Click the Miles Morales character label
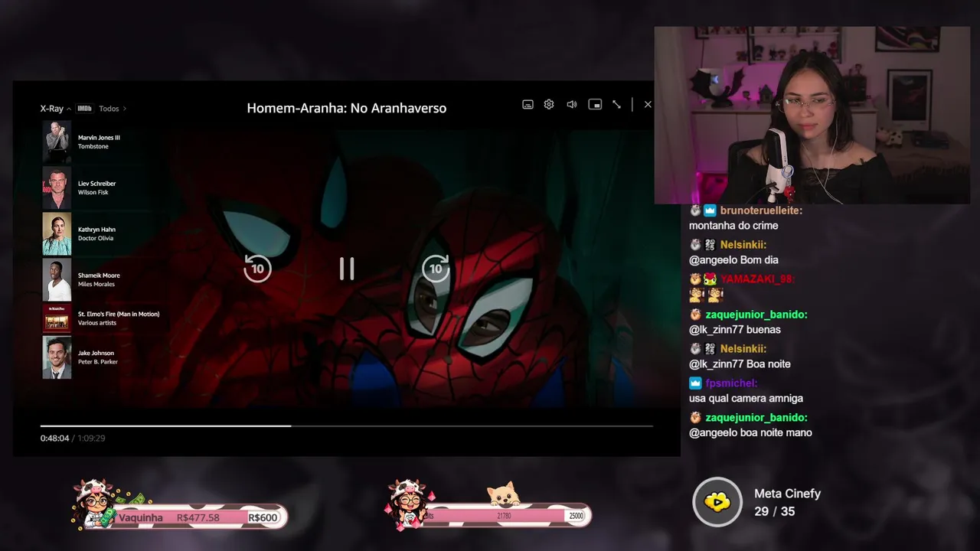This screenshot has height=551, width=980. coord(96,284)
